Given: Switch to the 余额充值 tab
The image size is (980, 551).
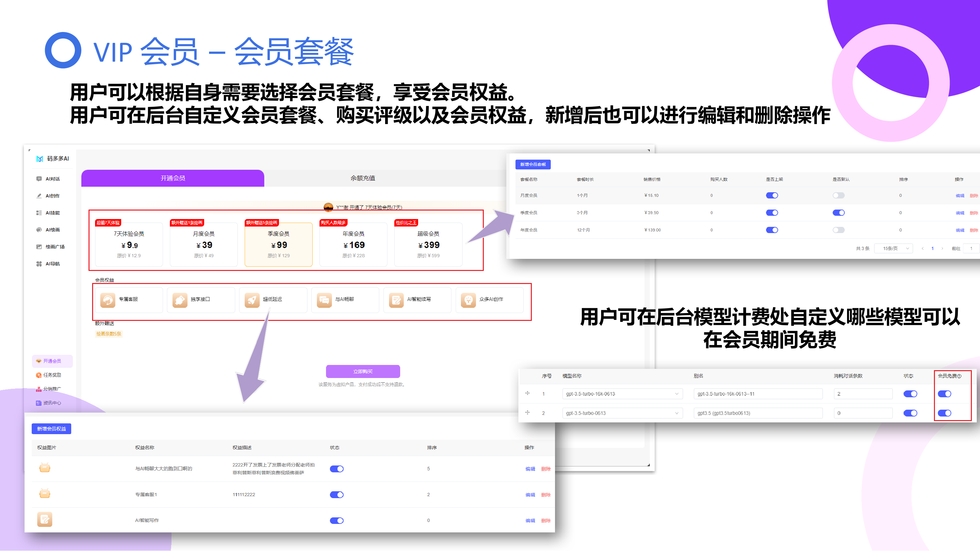Looking at the screenshot, I should [x=363, y=178].
